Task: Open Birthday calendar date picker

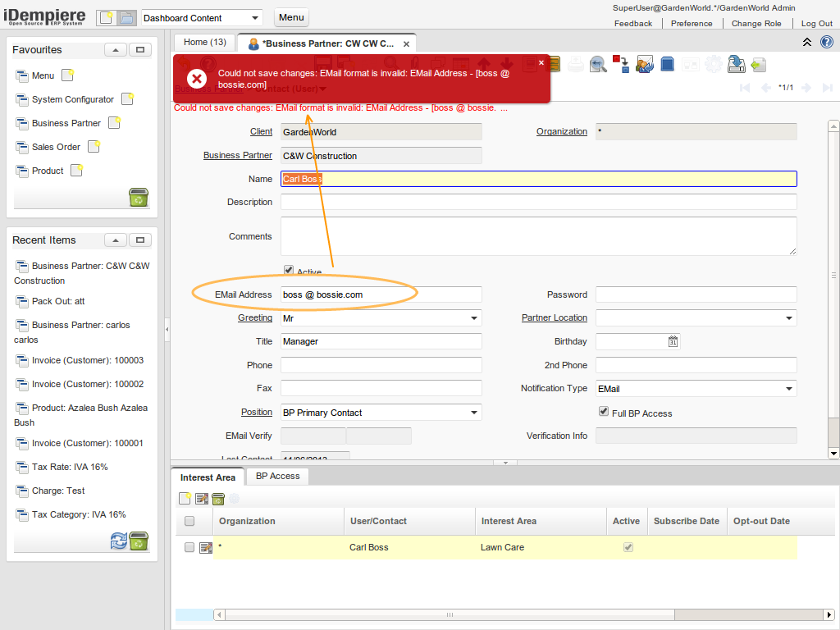Action: (673, 341)
